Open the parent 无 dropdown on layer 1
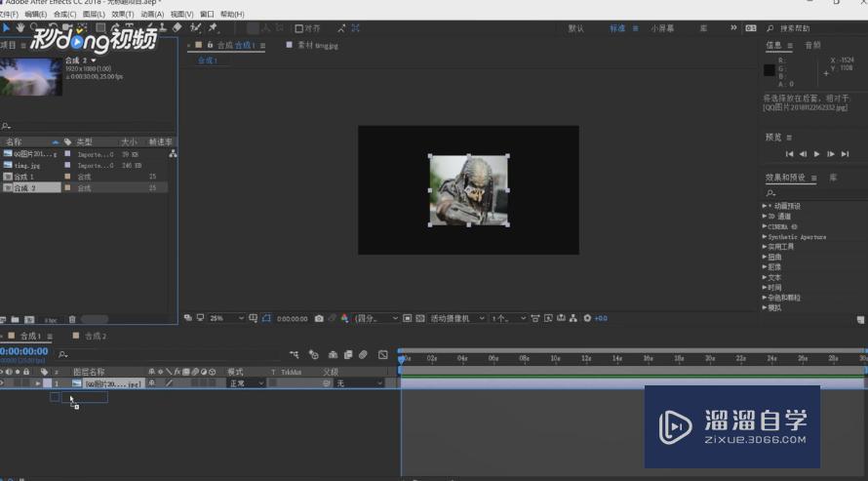 coord(359,383)
